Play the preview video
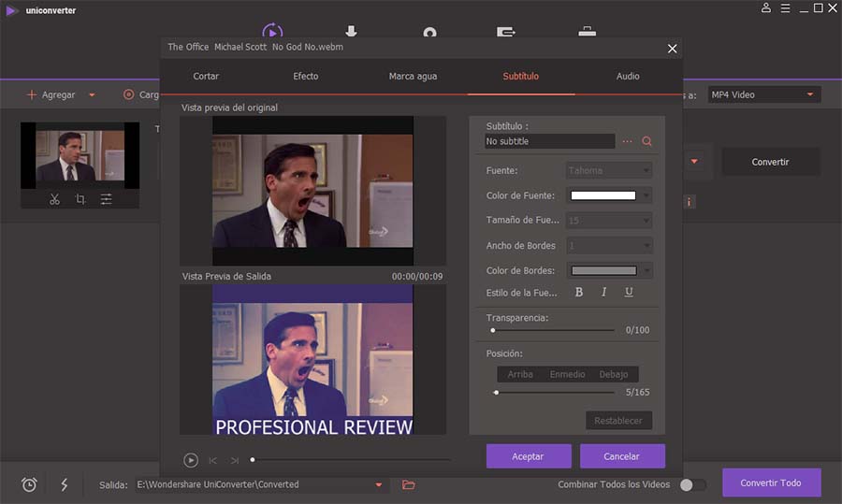 coord(191,460)
